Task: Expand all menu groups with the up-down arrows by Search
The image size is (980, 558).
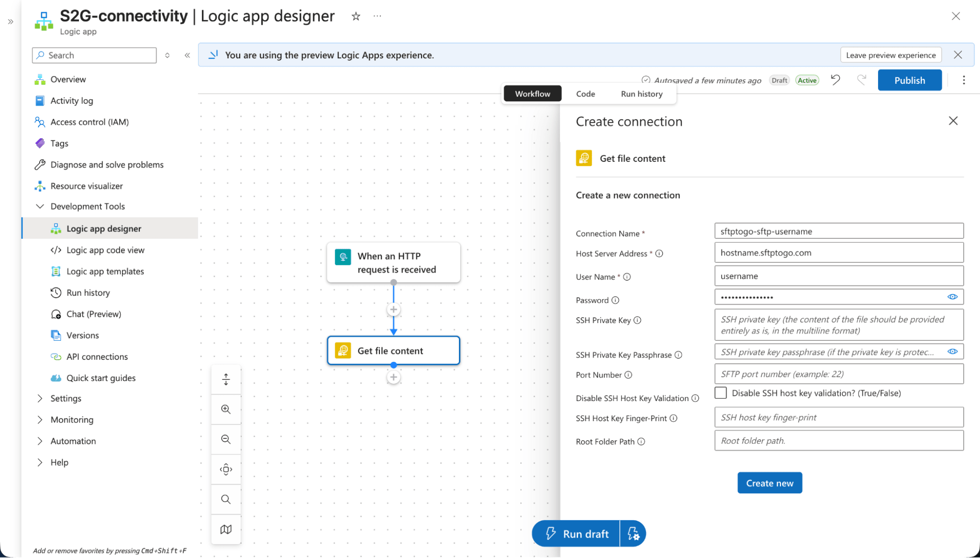Action: pyautogui.click(x=167, y=55)
